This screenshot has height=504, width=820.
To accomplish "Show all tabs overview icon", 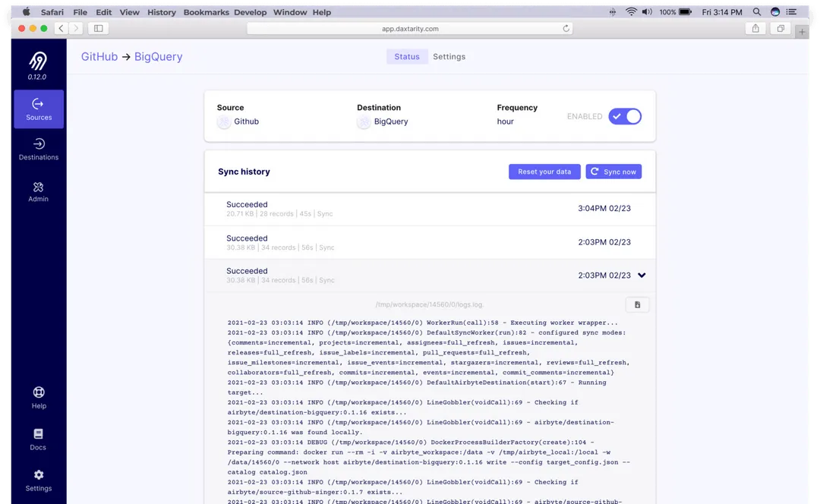I will (781, 28).
